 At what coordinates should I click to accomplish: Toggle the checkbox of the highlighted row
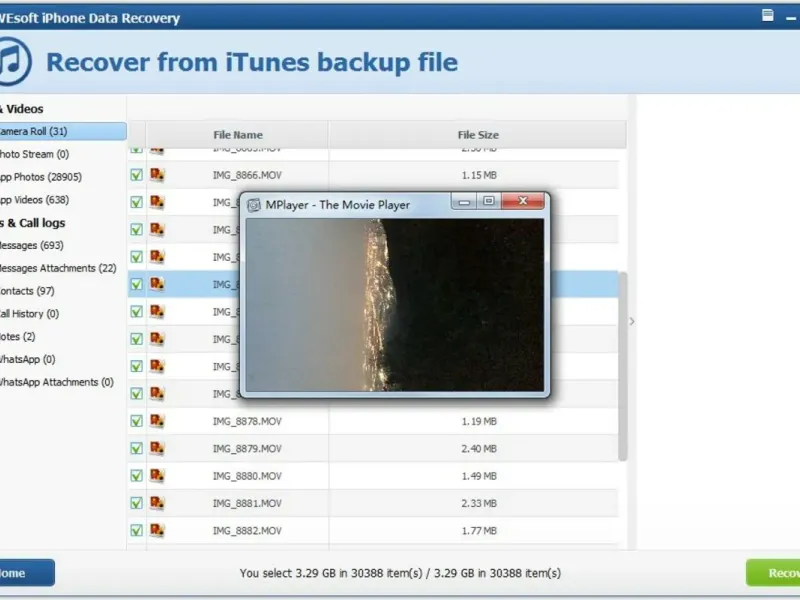click(136, 284)
